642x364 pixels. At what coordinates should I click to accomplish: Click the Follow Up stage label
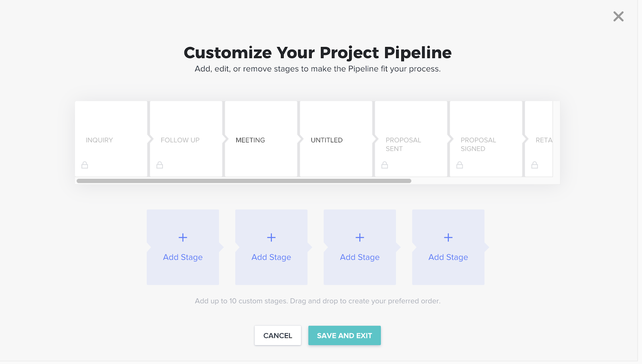click(180, 140)
